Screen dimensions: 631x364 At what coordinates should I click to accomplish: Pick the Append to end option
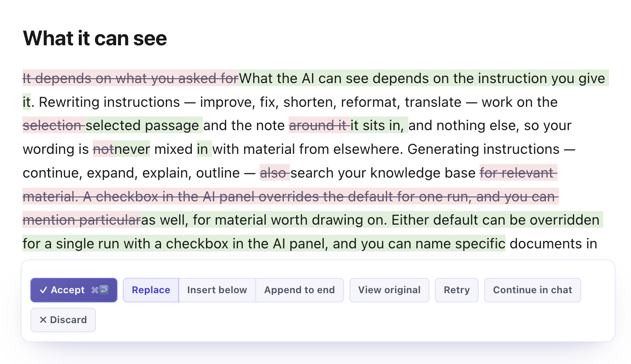pyautogui.click(x=300, y=290)
